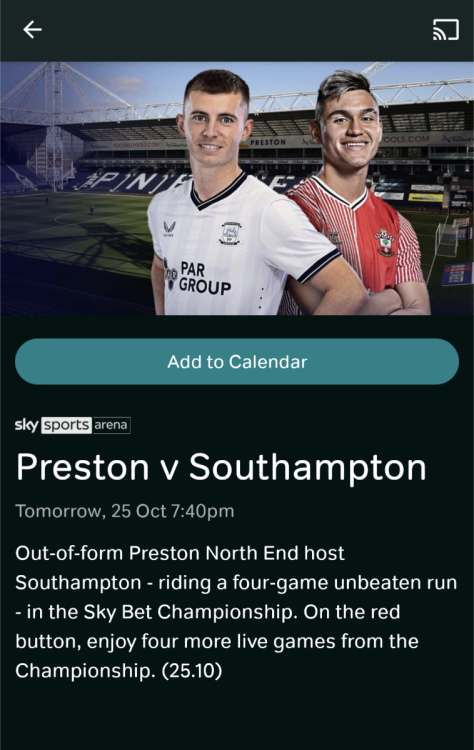Click the 'sports' word in channel logo
Screen dimensions: 474x750
66,425
